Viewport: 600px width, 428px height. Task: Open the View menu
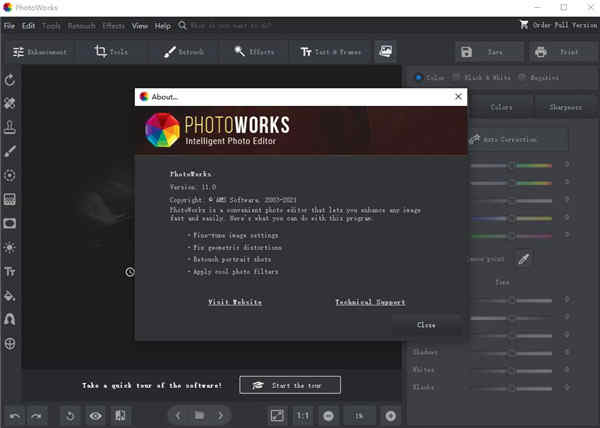[140, 26]
